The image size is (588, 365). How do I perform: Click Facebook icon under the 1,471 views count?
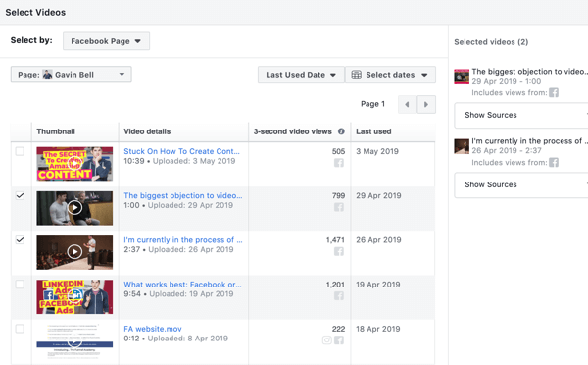coord(339,251)
